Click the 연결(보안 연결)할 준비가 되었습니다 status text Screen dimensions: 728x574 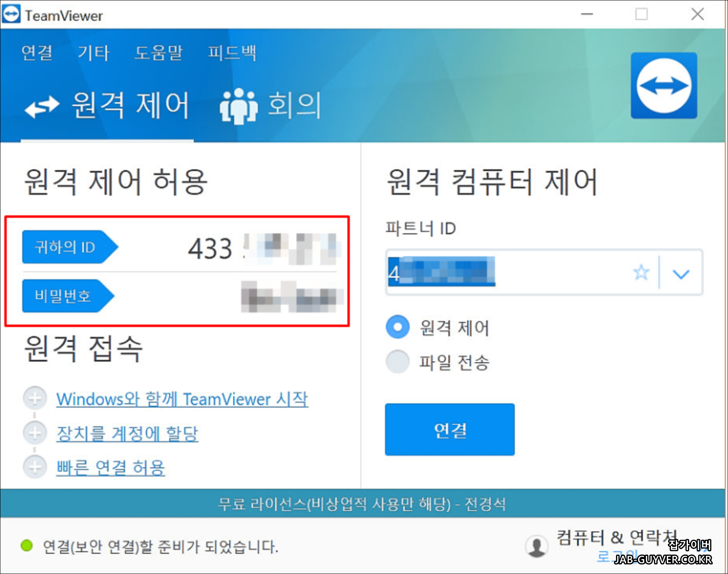161,546
